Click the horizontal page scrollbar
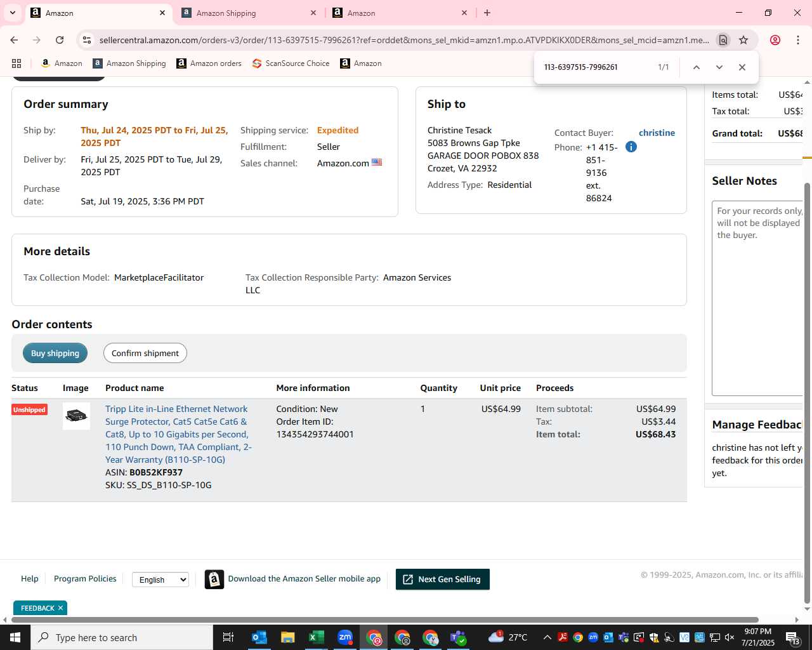 tap(385, 620)
